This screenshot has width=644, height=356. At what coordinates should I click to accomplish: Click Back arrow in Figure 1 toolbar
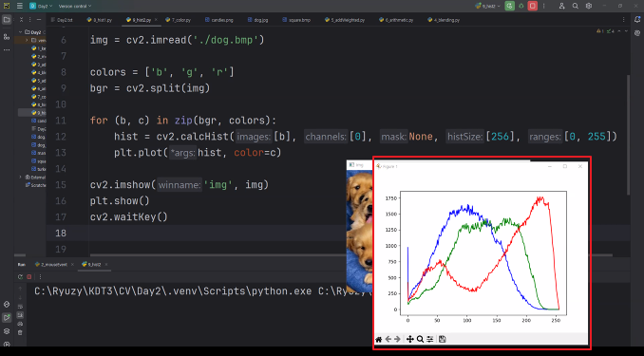(388, 339)
